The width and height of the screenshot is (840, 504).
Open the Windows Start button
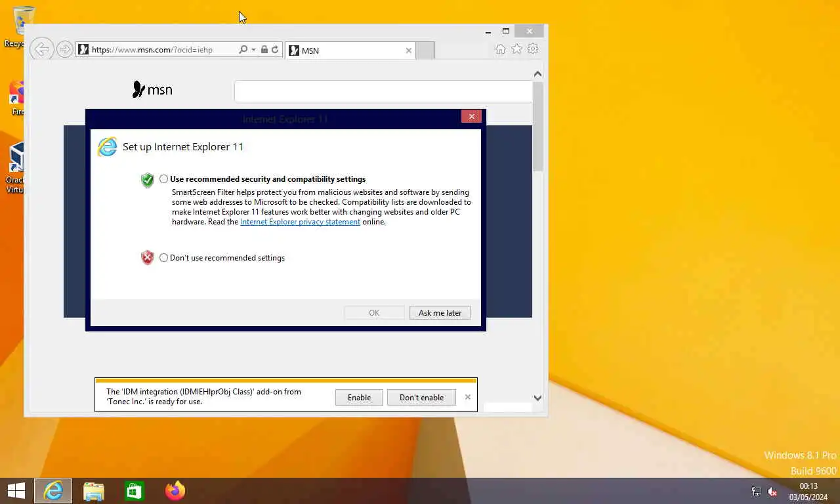(16, 491)
